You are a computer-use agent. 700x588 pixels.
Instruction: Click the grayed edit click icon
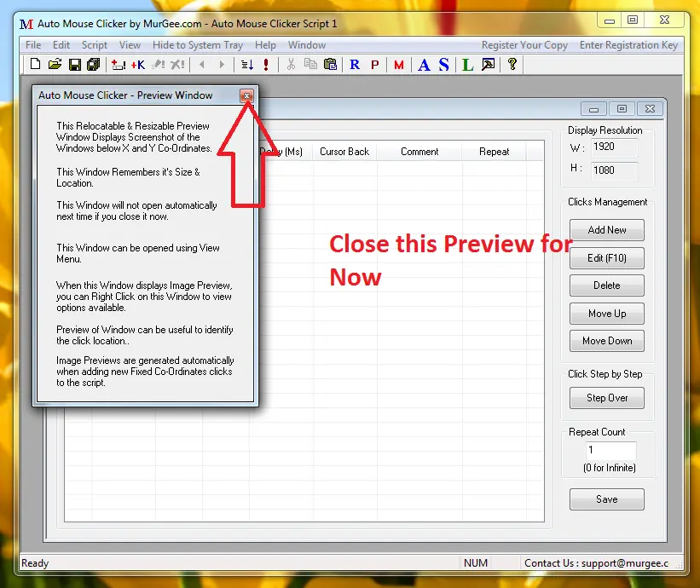(x=158, y=65)
